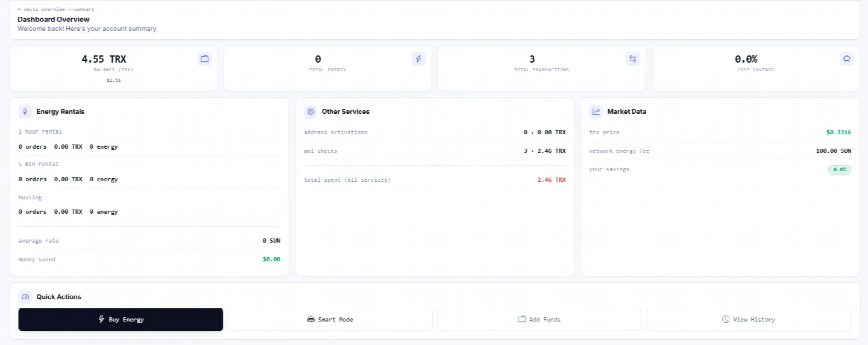This screenshot has height=345, width=868.
Task: Click the swap arrows icon on Total Transactions card
Action: coord(633,58)
